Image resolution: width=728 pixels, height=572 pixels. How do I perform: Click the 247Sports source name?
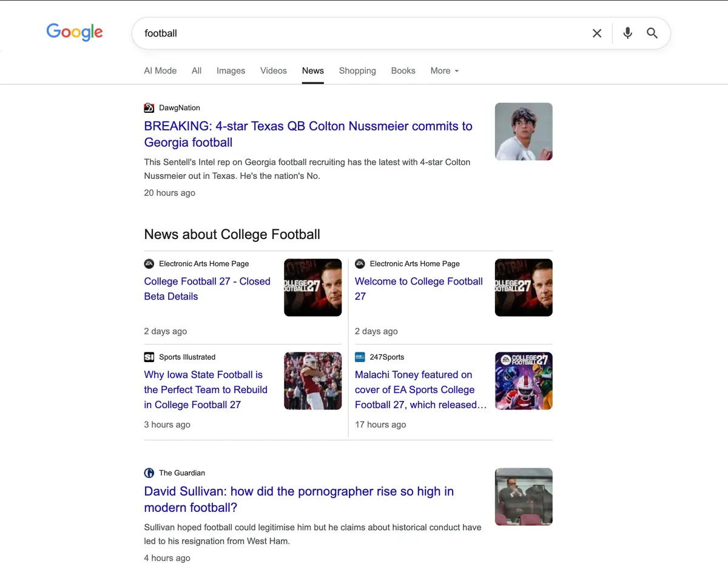[387, 357]
